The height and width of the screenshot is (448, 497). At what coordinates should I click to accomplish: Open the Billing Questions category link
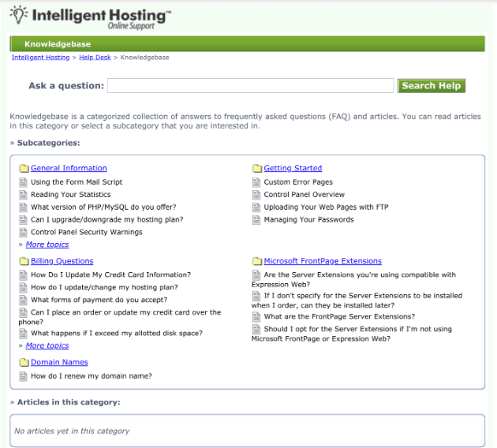coord(62,261)
